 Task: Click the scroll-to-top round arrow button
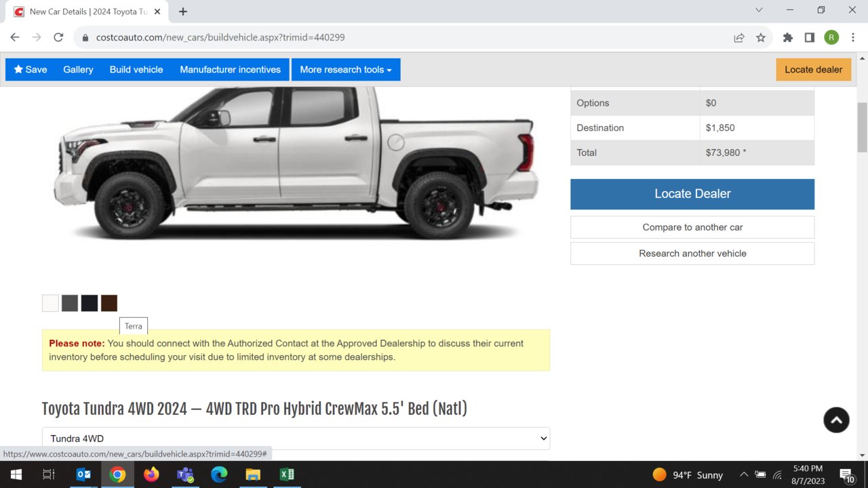(836, 420)
